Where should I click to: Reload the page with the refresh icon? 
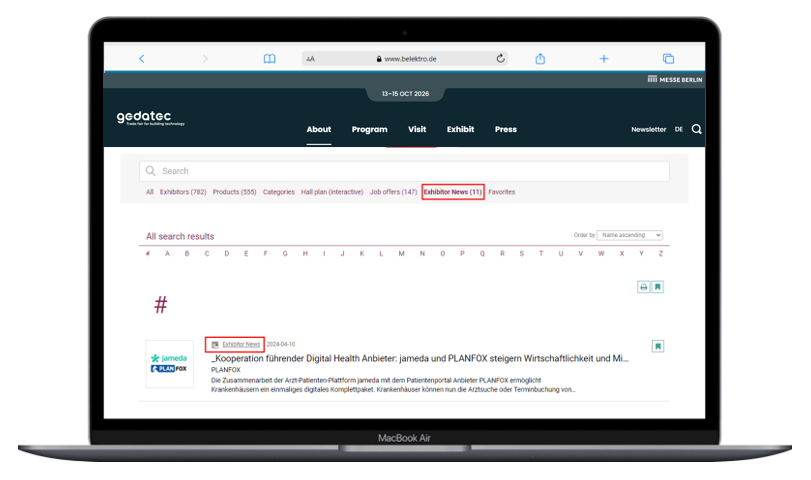click(500, 58)
